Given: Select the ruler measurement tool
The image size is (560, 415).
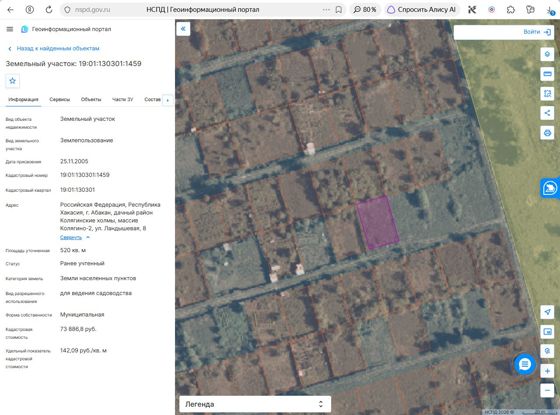Looking at the screenshot, I should (x=547, y=74).
